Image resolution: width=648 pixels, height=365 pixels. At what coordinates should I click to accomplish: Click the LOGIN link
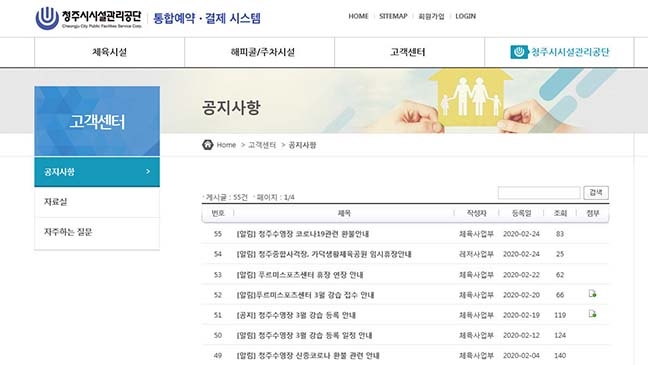[x=465, y=16]
